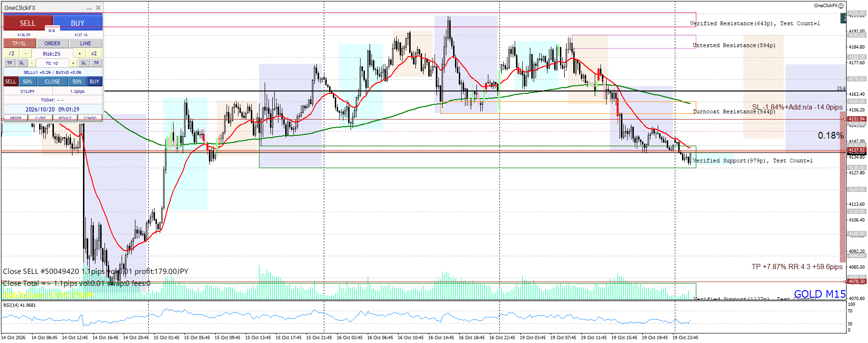The width and height of the screenshot is (868, 343).
Task: Halve the risk with the /2 button
Action: (x=11, y=53)
